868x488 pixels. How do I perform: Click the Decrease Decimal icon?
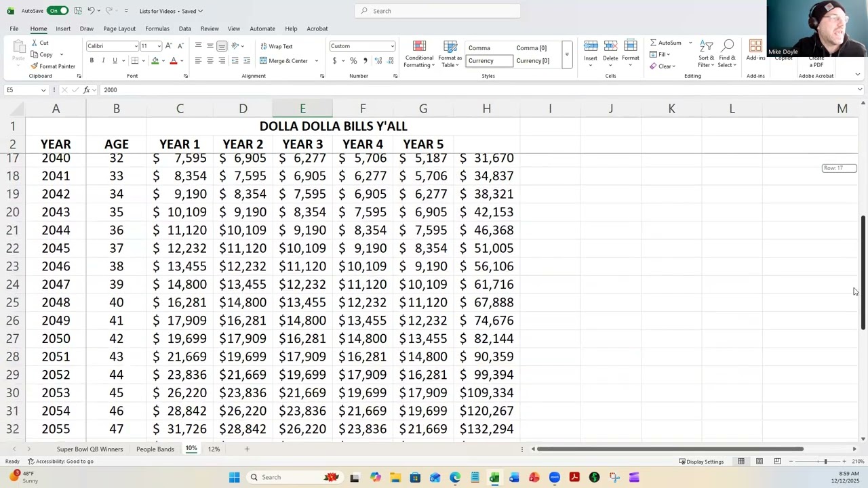(391, 61)
